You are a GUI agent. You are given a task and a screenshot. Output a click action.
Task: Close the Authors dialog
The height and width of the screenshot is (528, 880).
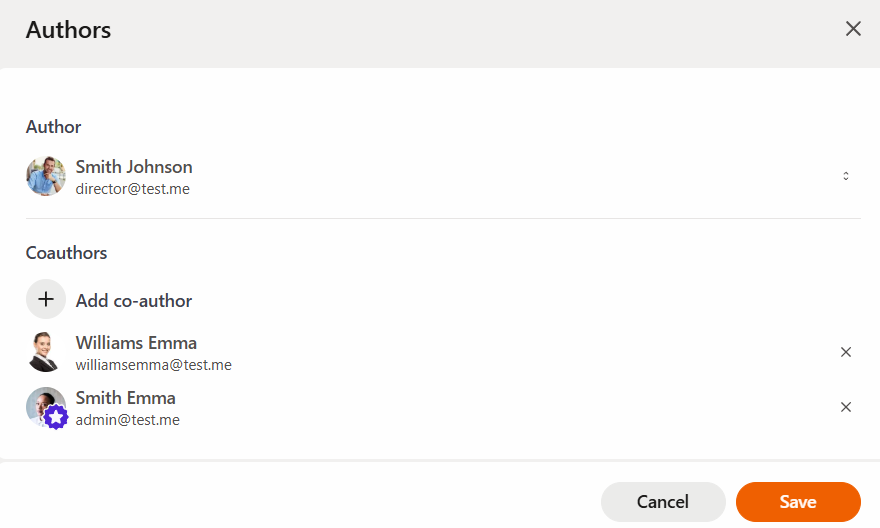coord(853,29)
